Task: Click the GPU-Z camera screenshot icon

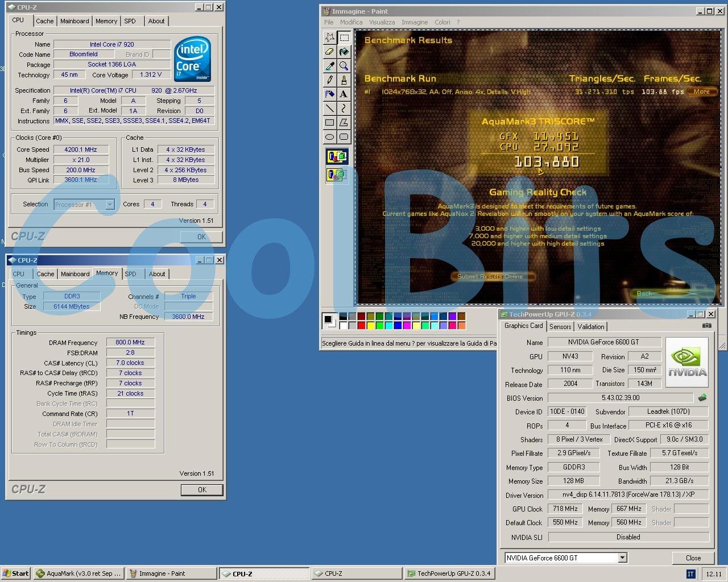Action: tap(706, 326)
